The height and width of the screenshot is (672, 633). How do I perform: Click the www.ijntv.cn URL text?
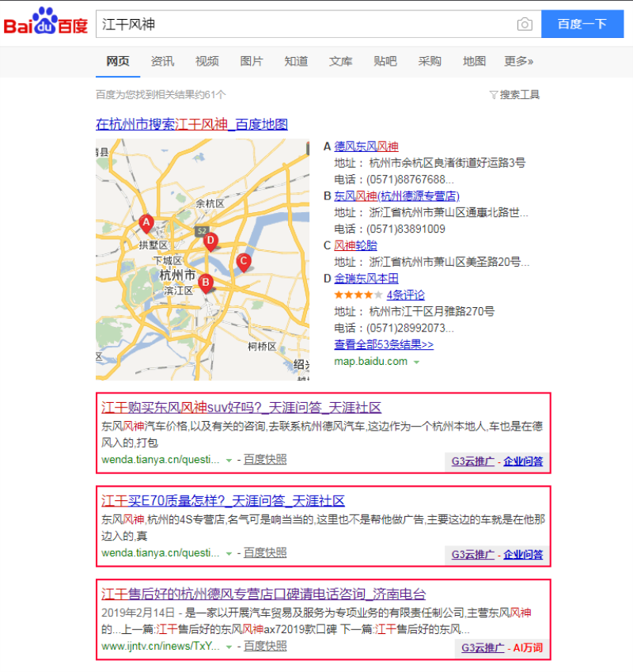coord(160,646)
